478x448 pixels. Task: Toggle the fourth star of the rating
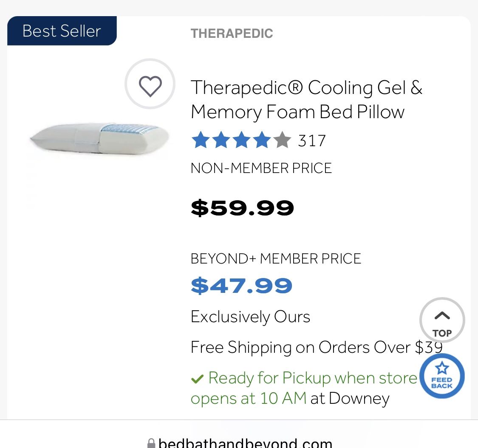tap(262, 140)
